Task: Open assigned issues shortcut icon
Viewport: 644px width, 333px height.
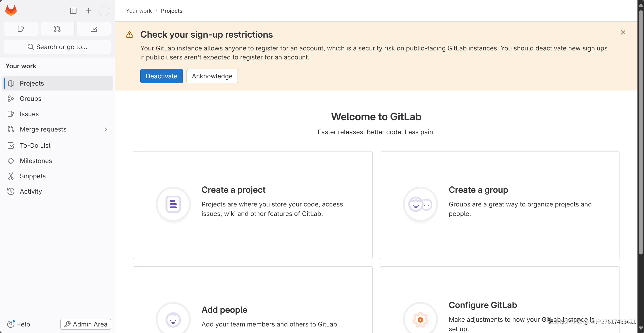Action: click(21, 29)
